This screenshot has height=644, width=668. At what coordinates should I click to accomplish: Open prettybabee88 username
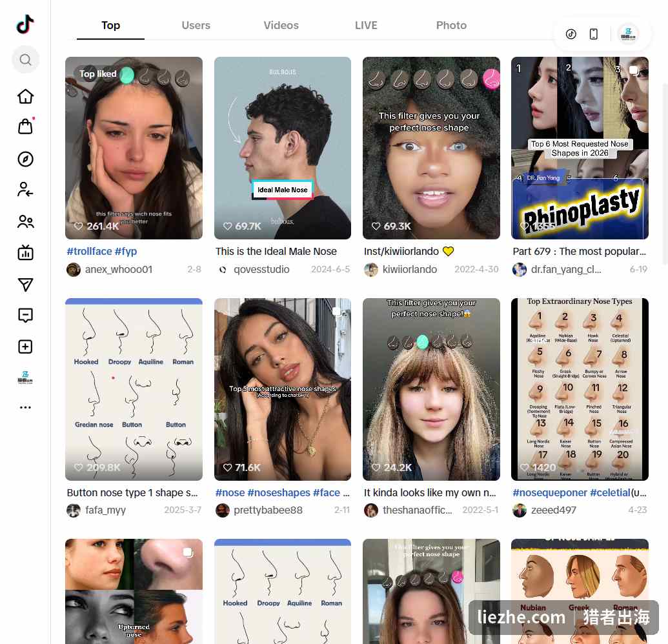(x=268, y=510)
